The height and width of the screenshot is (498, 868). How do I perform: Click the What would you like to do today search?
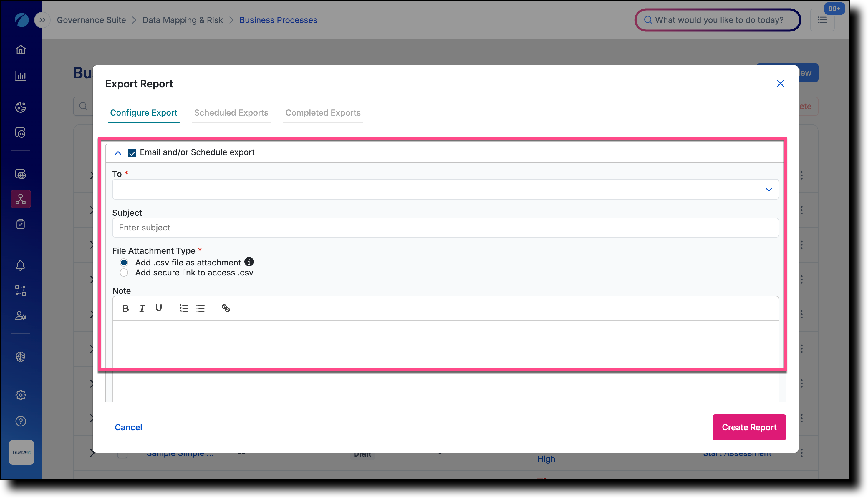click(x=718, y=20)
